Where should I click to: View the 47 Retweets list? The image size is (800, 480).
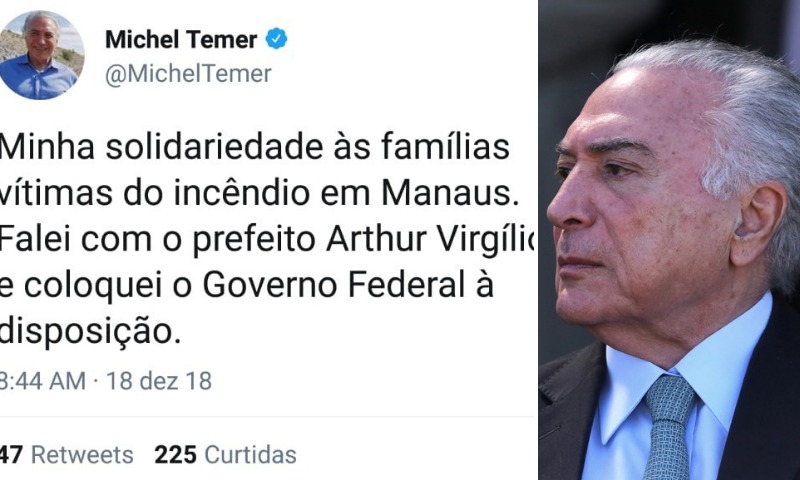(66, 454)
